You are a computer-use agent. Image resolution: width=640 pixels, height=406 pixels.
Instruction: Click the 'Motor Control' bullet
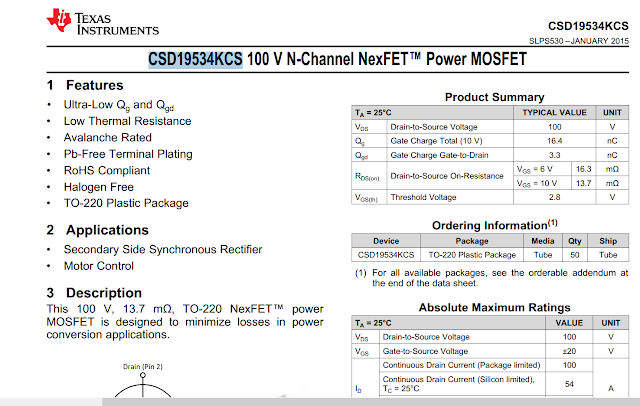[98, 266]
